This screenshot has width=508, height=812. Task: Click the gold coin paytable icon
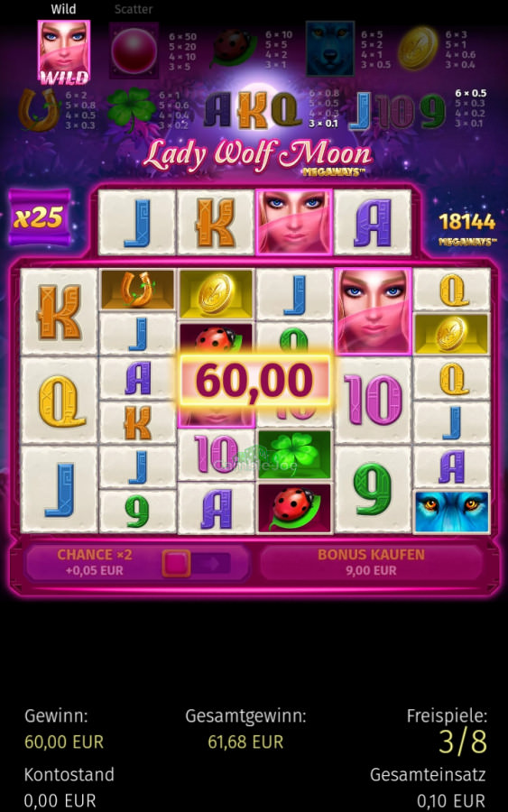click(419, 49)
